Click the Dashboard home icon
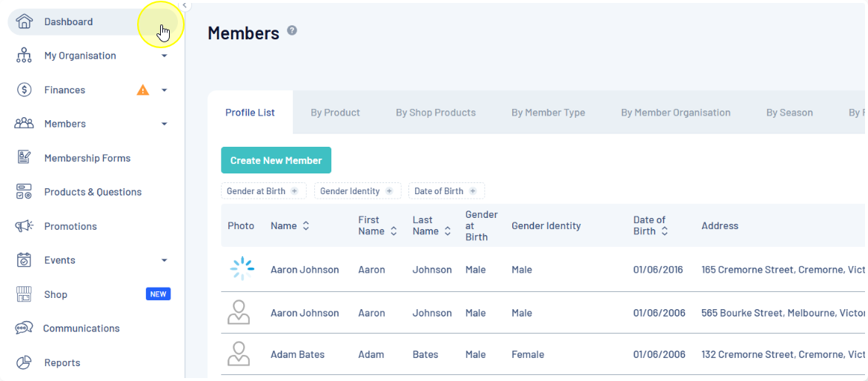The width and height of the screenshot is (868, 381). coord(24,21)
